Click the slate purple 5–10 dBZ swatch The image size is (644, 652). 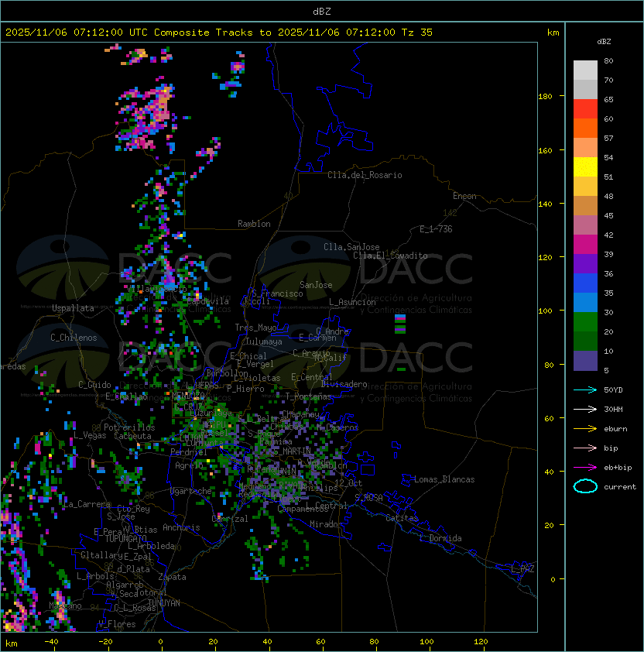click(585, 361)
